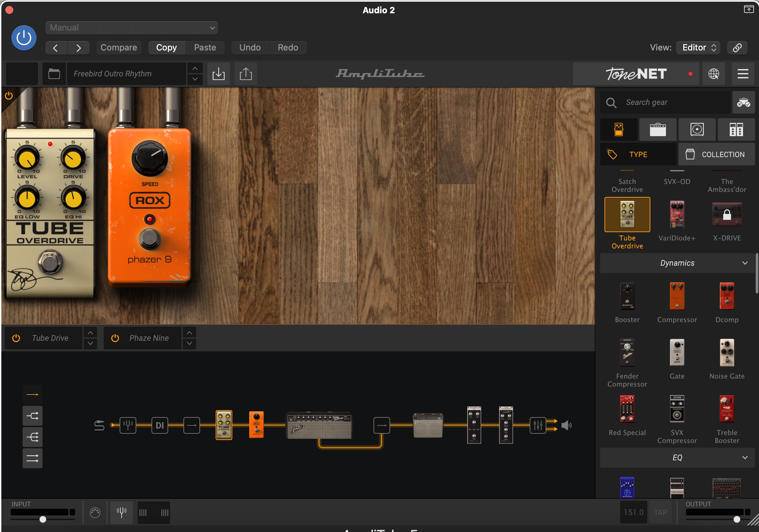Viewport: 759px width, 532px height.
Task: Click the Compare button
Action: pos(119,48)
